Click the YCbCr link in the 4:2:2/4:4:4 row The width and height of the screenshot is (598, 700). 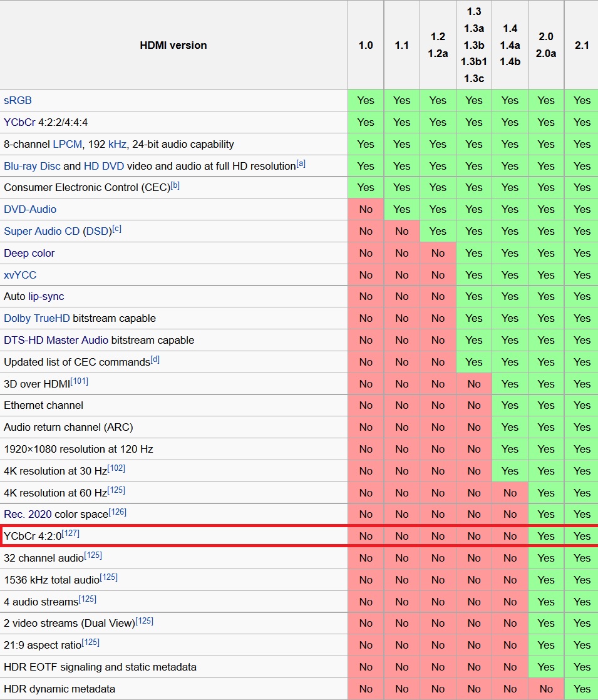coord(19,122)
